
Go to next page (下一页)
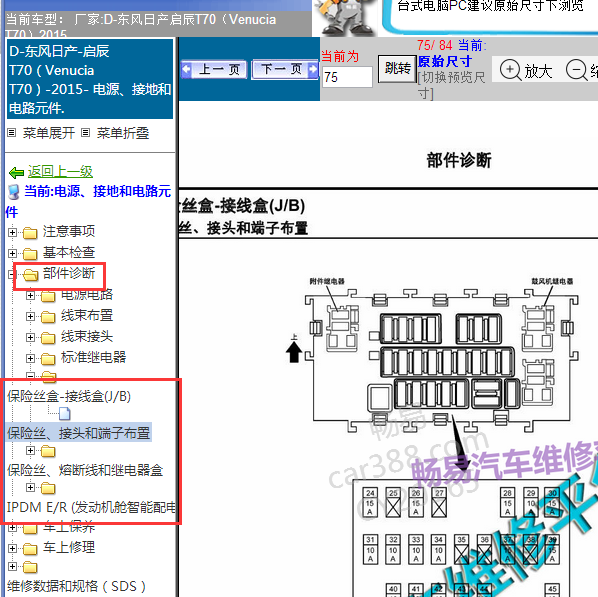pyautogui.click(x=285, y=69)
